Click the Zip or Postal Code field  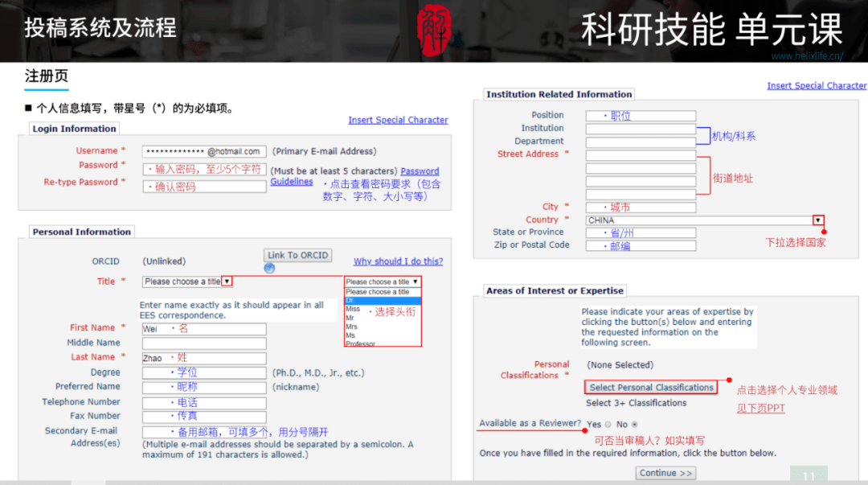point(641,245)
